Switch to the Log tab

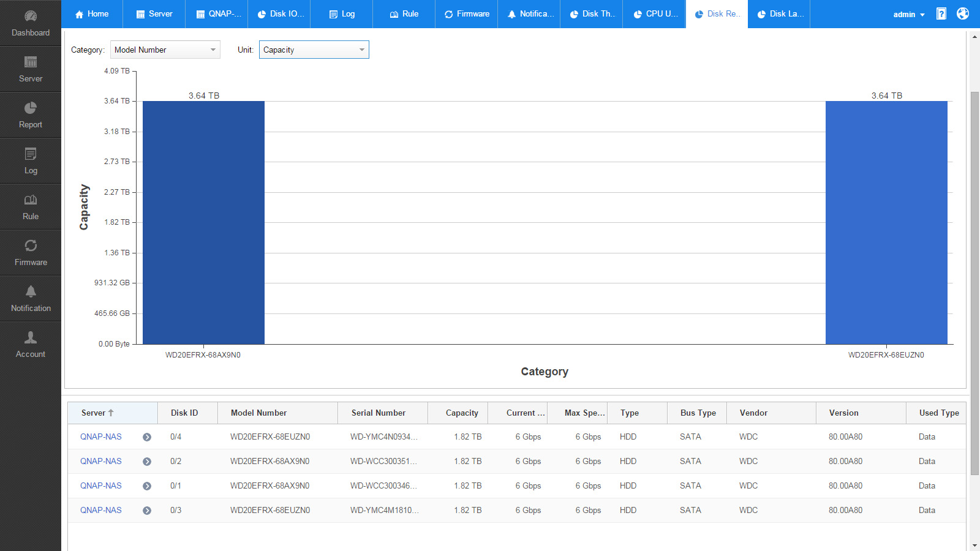click(x=342, y=14)
